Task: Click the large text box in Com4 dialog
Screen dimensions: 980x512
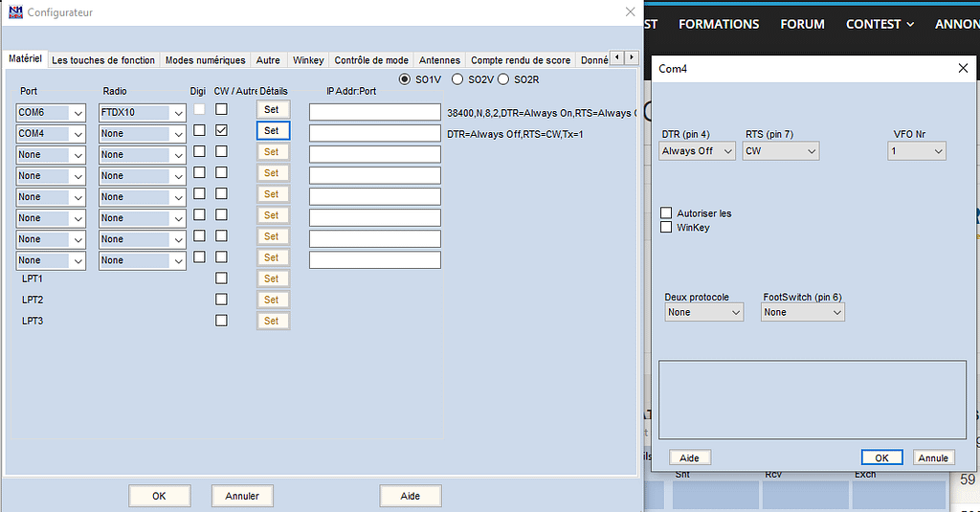Action: [812, 399]
